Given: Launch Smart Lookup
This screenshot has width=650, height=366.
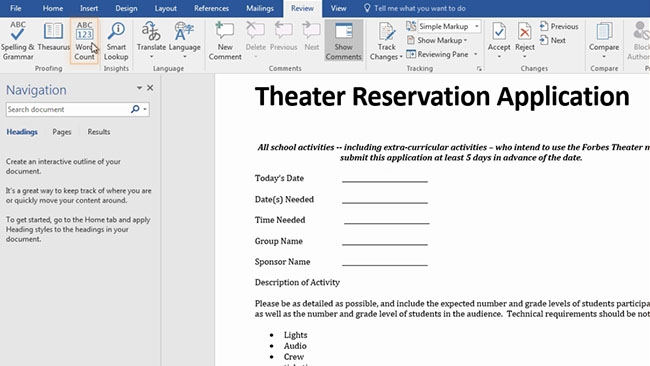Looking at the screenshot, I should 116,41.
